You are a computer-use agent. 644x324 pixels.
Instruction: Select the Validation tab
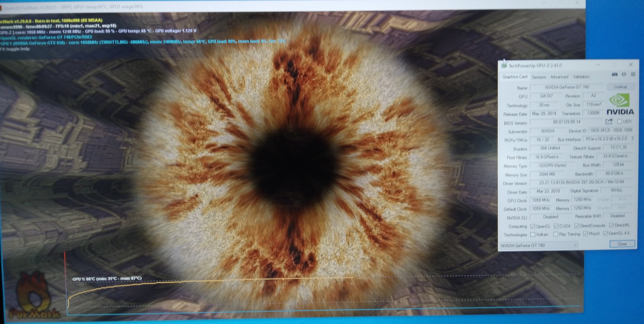tap(581, 76)
